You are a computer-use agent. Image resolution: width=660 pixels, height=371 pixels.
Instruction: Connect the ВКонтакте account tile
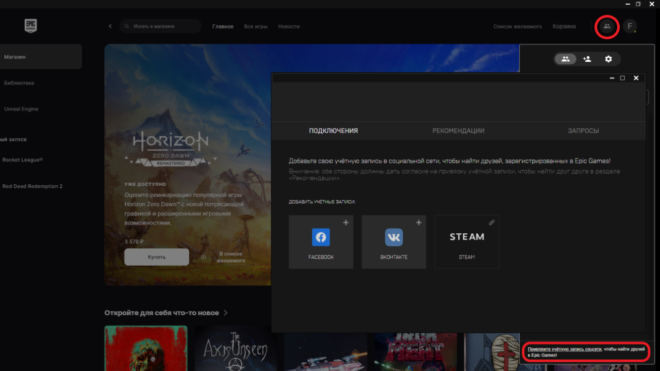(394, 242)
